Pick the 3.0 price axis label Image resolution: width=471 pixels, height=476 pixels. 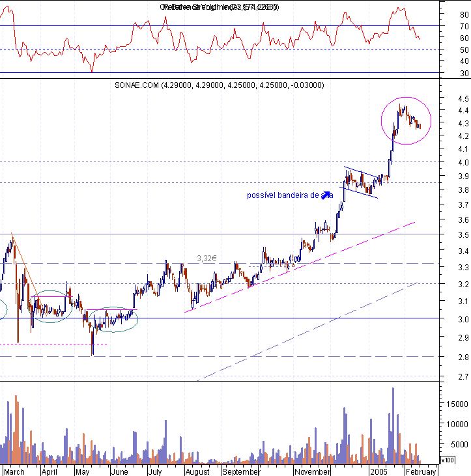coord(463,319)
